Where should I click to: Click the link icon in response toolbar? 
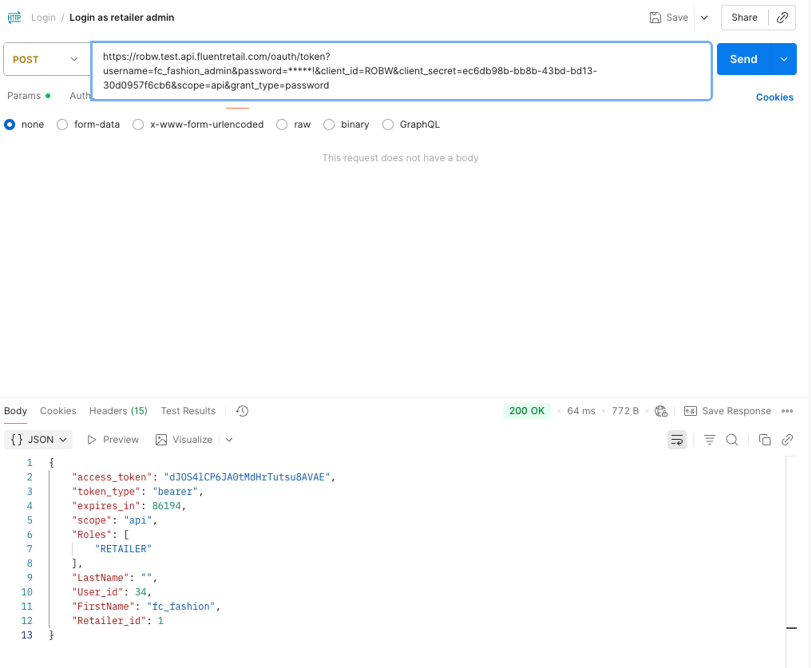(787, 440)
